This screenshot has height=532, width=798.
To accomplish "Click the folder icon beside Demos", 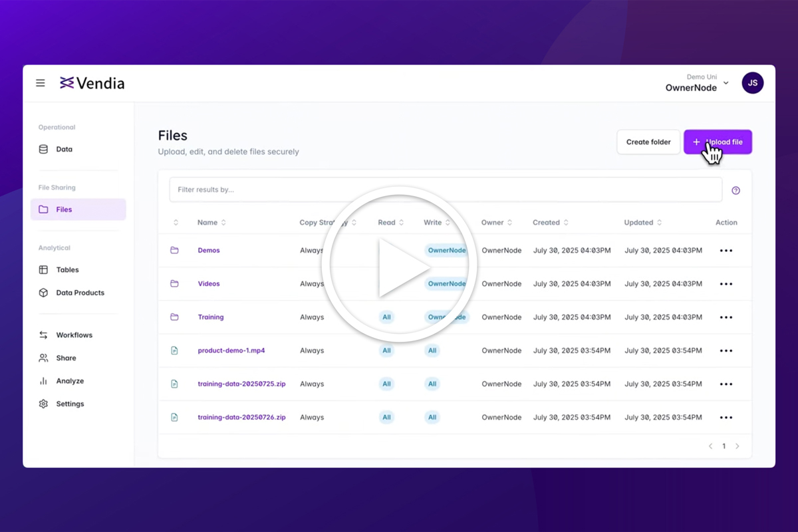I will tap(174, 251).
